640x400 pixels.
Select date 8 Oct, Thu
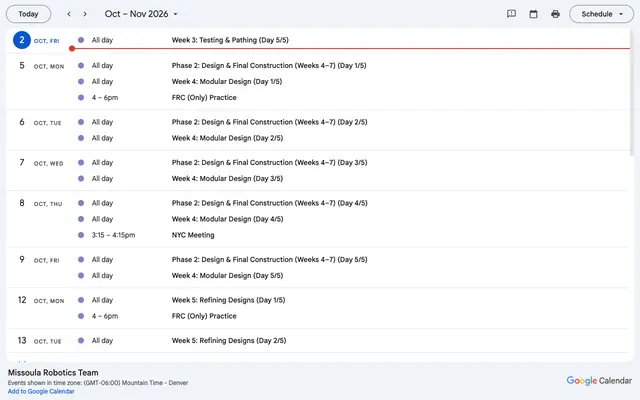(22, 203)
